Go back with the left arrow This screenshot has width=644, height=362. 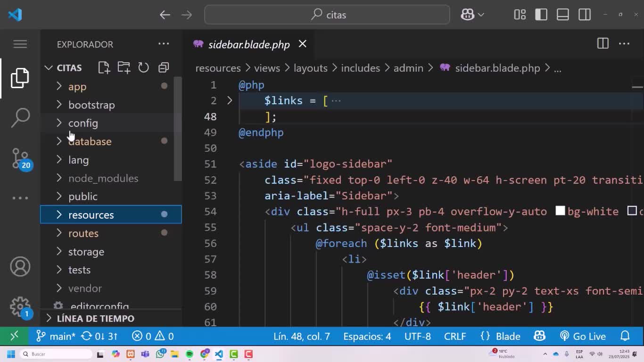(165, 15)
